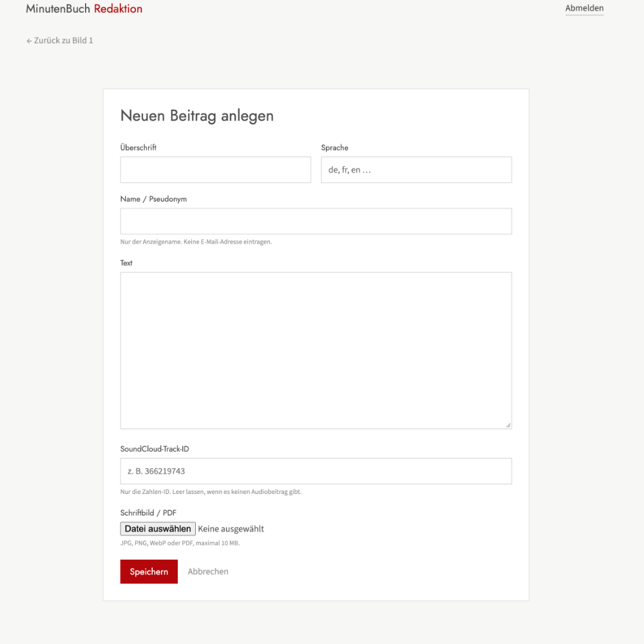Image resolution: width=644 pixels, height=644 pixels.
Task: Go back with Zurück zu Bild 1
Action: coord(60,40)
